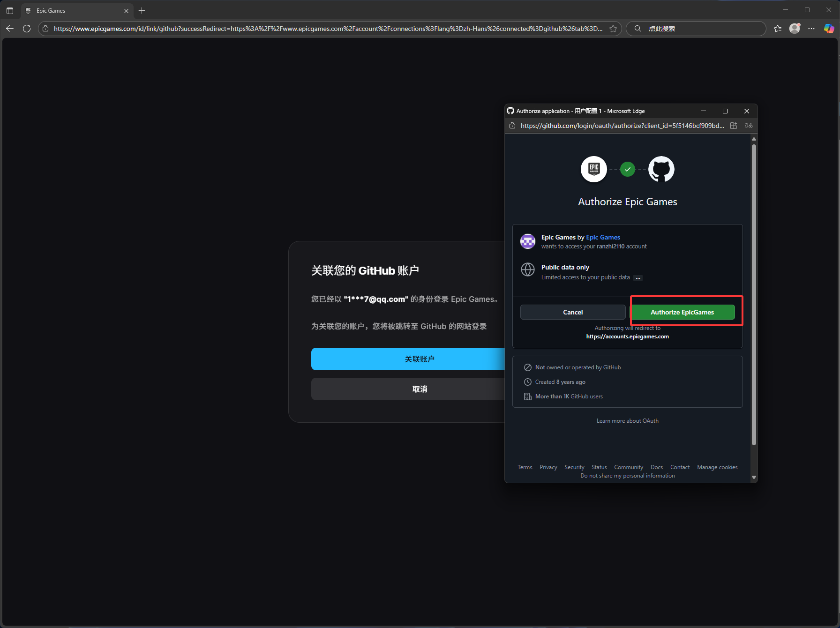The image size is (840, 628).
Task: Close the Epic Games browser tab
Action: click(x=126, y=11)
